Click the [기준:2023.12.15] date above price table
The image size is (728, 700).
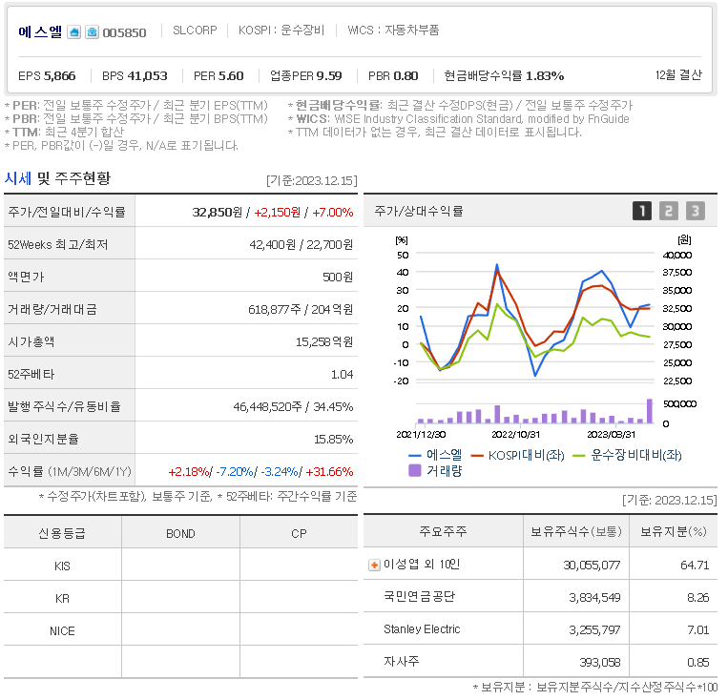(312, 180)
